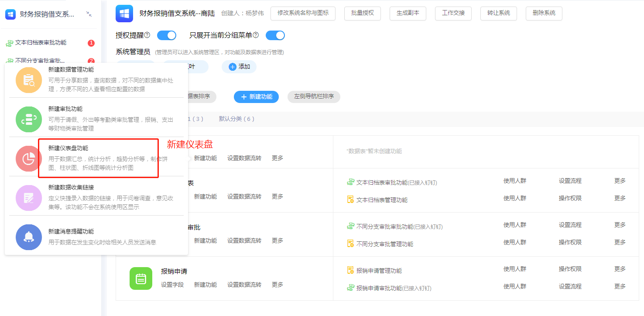Click approval icon of 报销申请审批功能 row
The width and height of the screenshot is (644, 316).
click(350, 288)
